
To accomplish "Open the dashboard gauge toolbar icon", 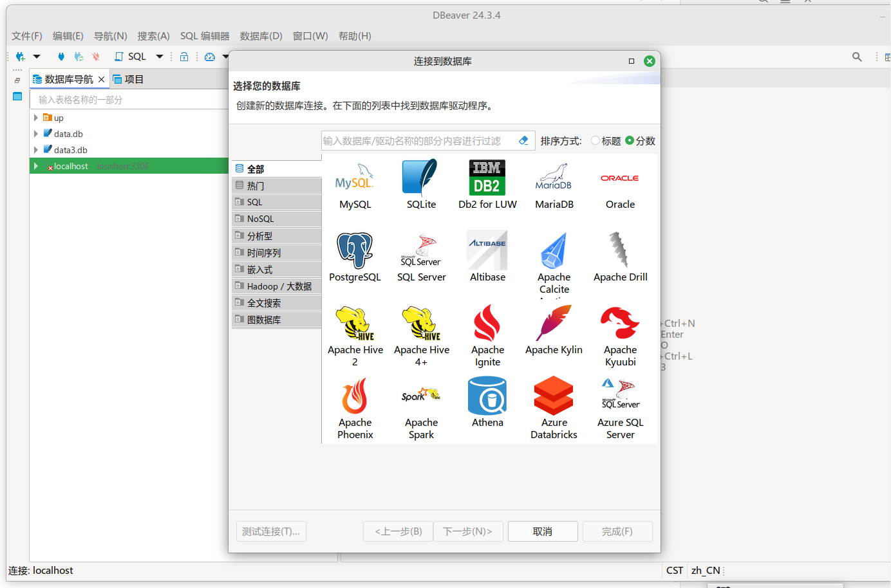I will 210,57.
